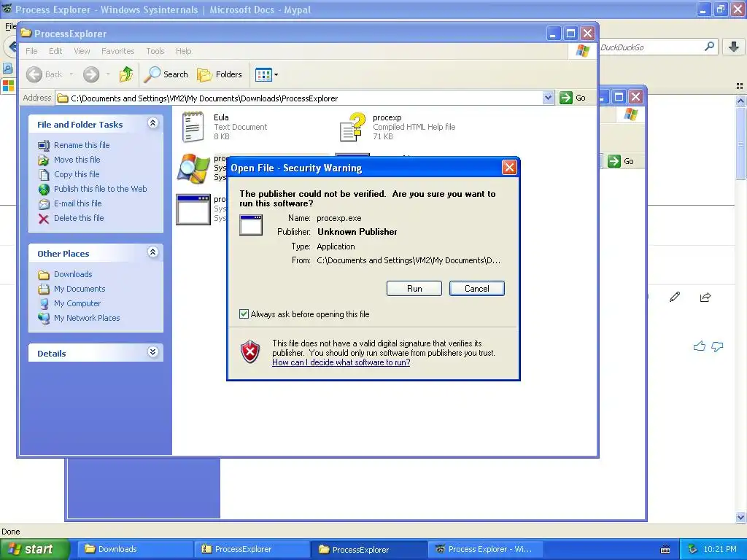The width and height of the screenshot is (747, 560).
Task: Open the Tools menu
Action: (155, 51)
